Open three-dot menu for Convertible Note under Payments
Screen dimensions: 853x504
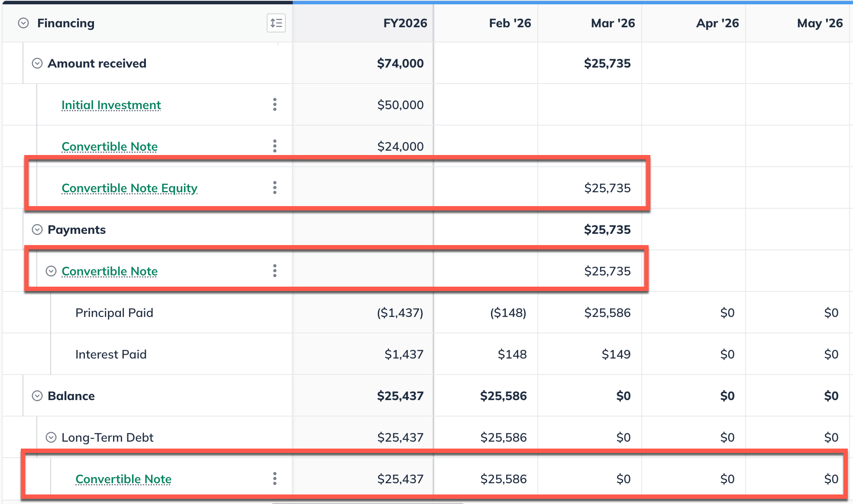pos(275,271)
